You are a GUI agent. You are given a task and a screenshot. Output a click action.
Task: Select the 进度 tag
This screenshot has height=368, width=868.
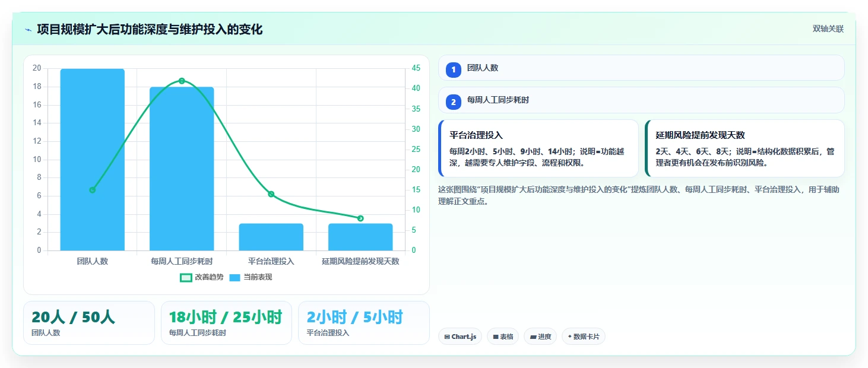click(x=540, y=337)
